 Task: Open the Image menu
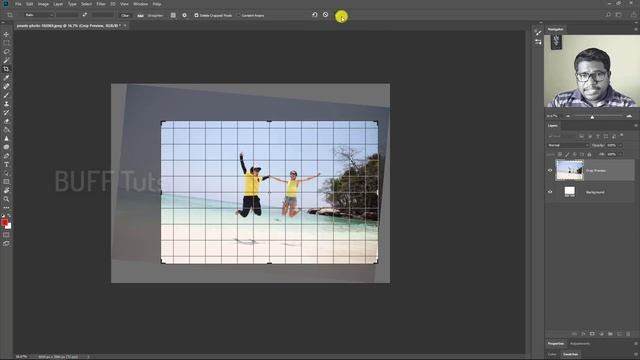point(43,4)
